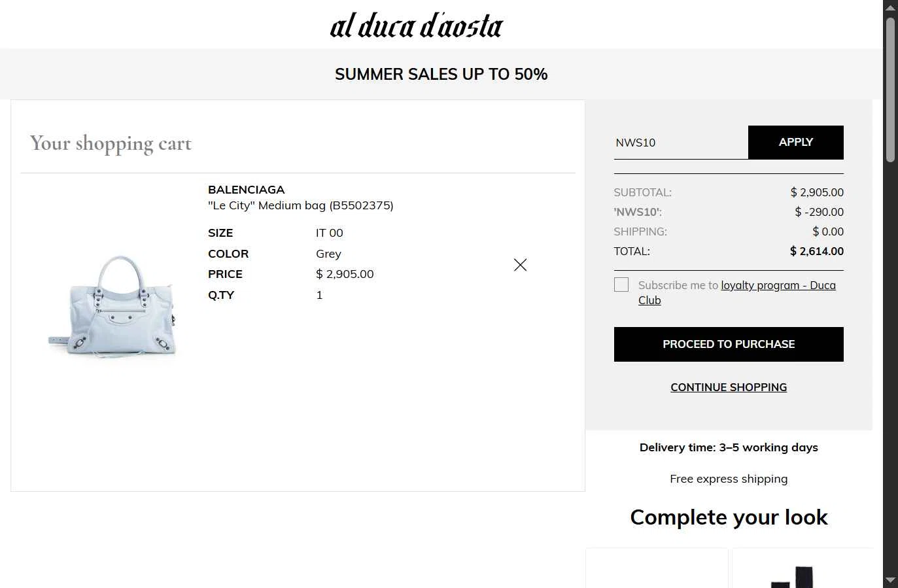Select the size value IT 00

tap(330, 233)
